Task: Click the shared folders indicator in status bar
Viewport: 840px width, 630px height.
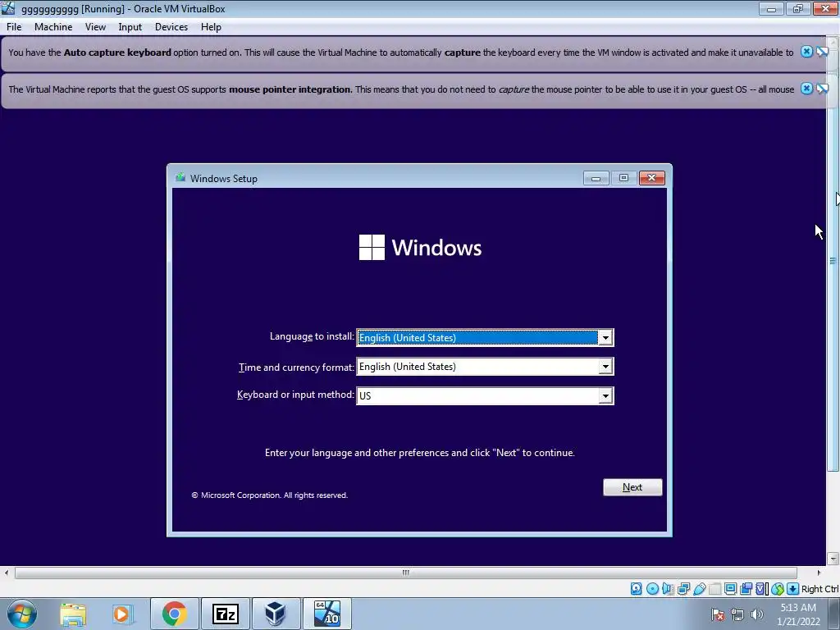Action: [x=714, y=589]
